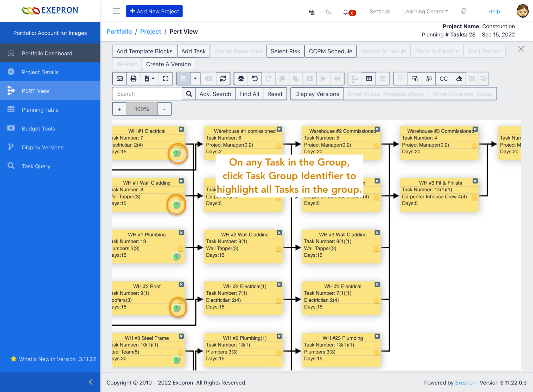
Task: Click the undo arrow icon
Action: pos(255,78)
